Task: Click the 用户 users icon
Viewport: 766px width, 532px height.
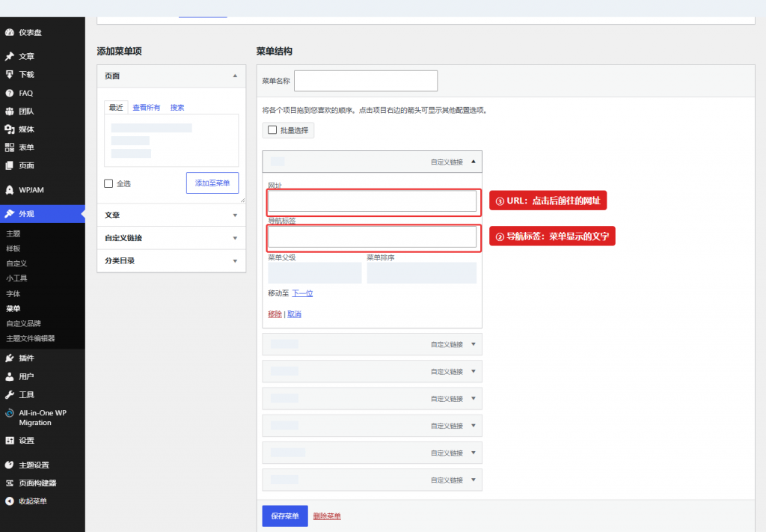Action: [9, 376]
